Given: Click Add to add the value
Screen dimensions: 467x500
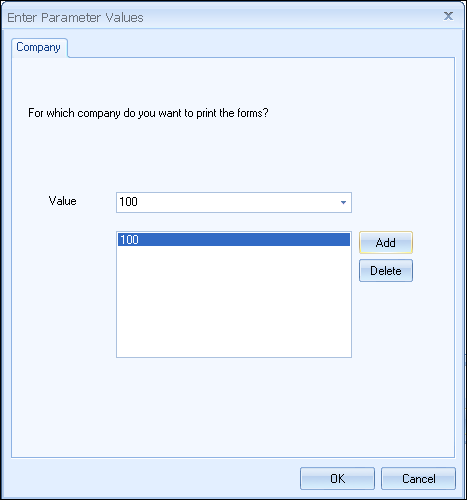Looking at the screenshot, I should tap(386, 243).
